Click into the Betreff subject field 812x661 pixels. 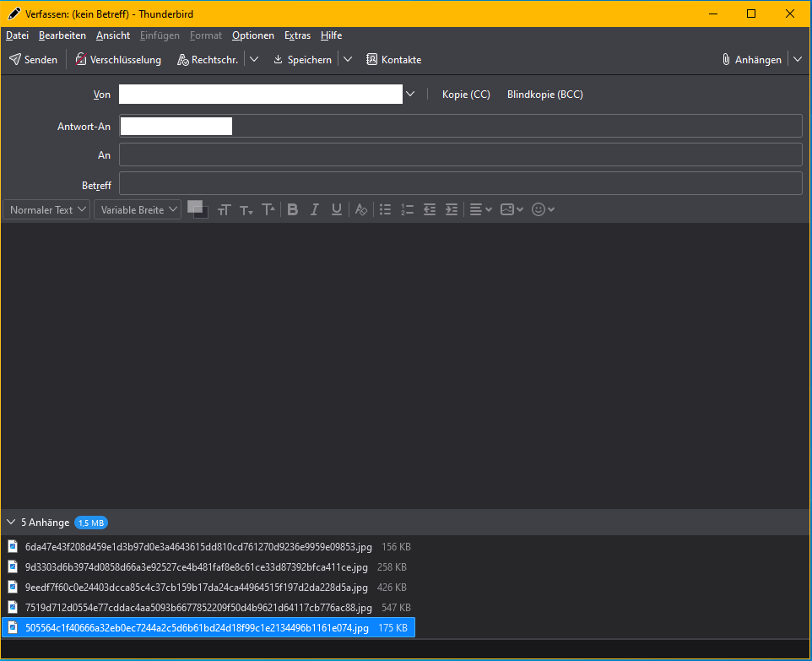click(460, 184)
